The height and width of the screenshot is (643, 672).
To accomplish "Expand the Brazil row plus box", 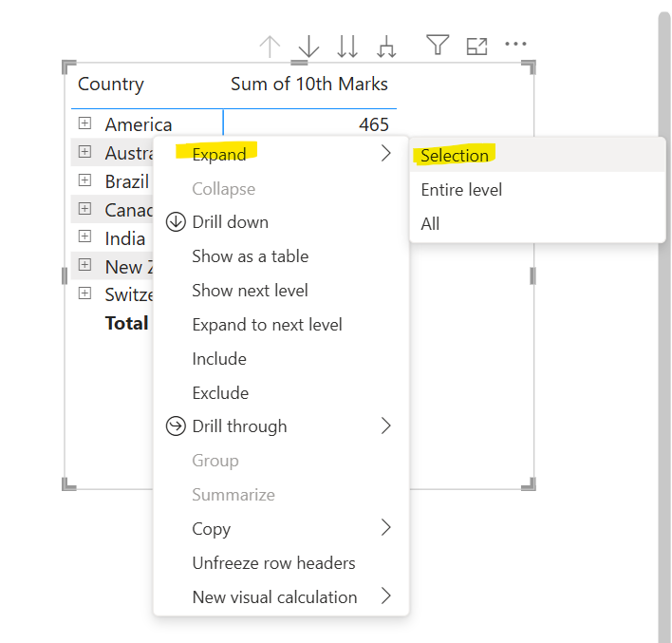I will click(x=84, y=180).
